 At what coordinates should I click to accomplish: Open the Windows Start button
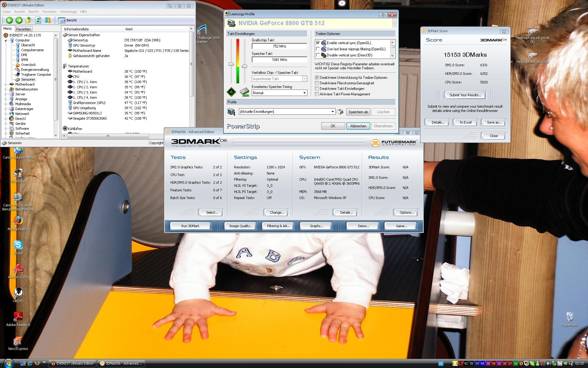[x=8, y=363]
